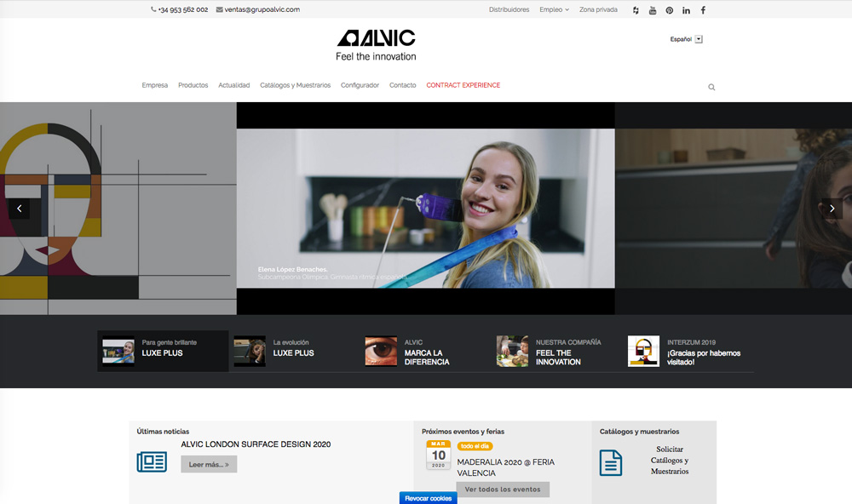Screen dimensions: 852x504
Task: Click the 'Feel the innovation' tagline text
Action: [x=376, y=56]
